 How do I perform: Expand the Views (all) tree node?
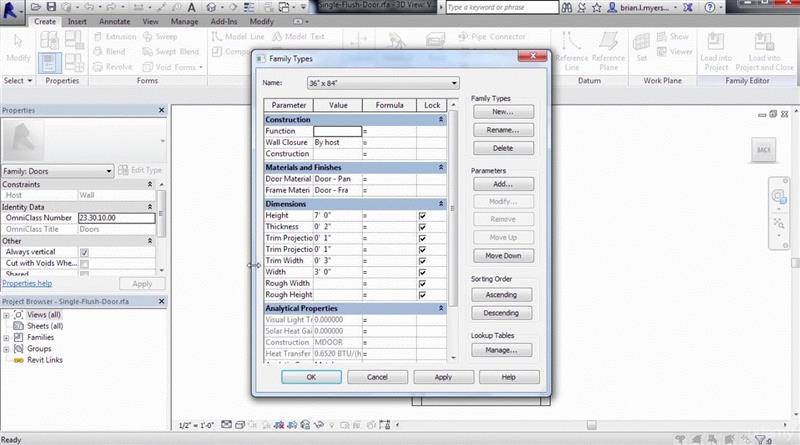click(6, 315)
